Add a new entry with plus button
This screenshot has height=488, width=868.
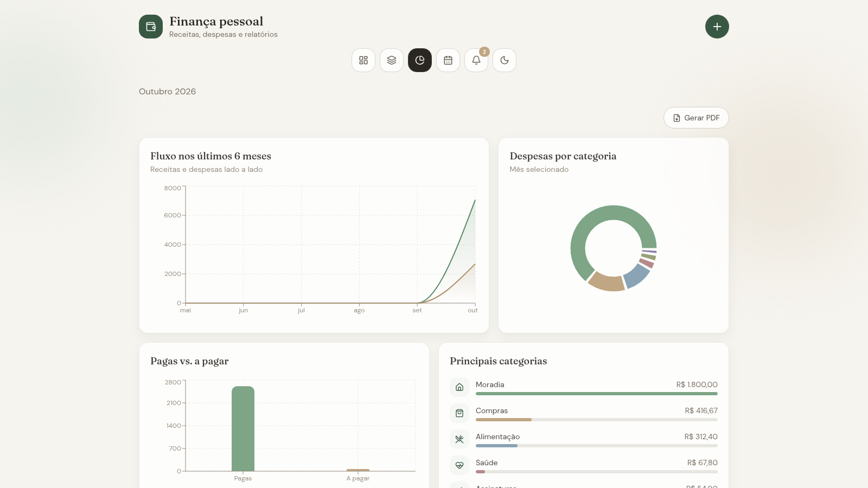click(717, 27)
